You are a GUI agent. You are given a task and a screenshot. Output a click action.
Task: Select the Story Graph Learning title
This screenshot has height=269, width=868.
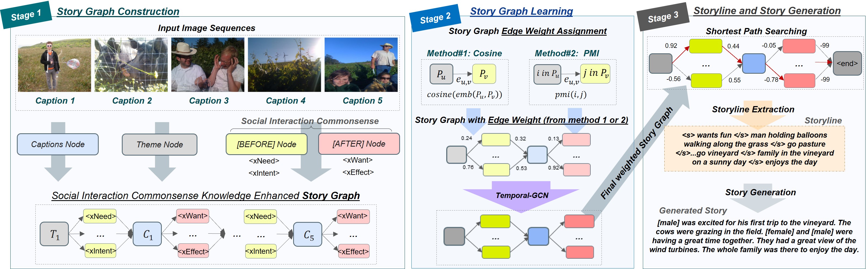[x=521, y=11]
